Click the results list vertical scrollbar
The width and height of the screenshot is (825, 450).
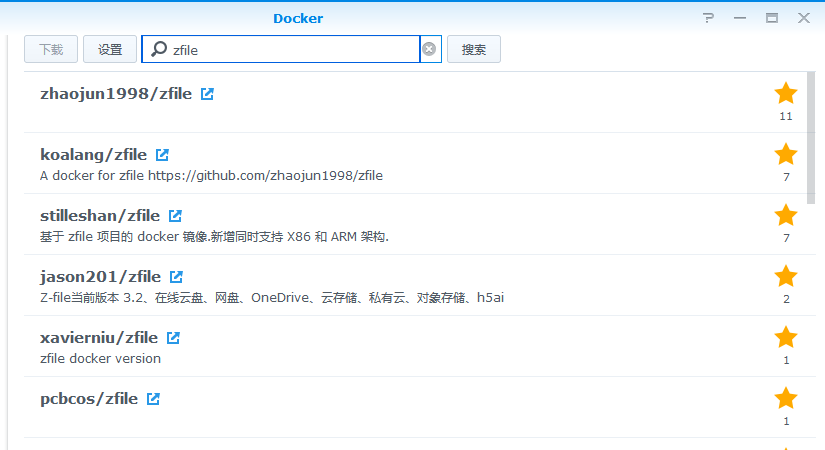[811, 138]
